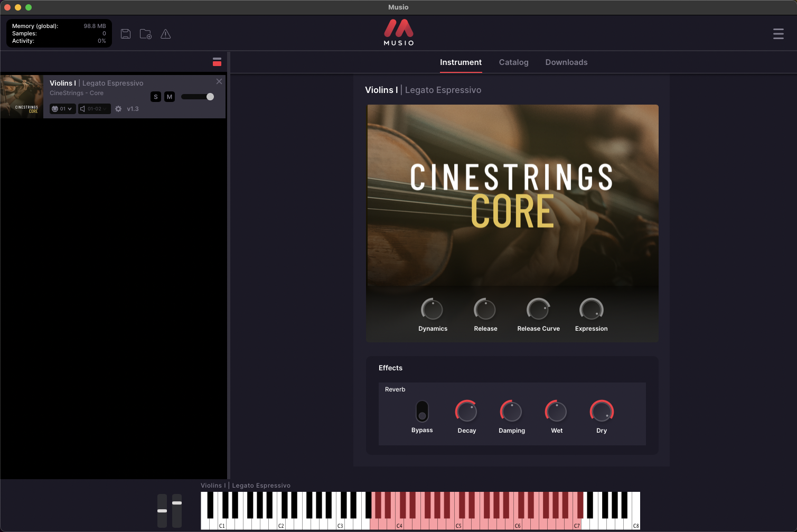
Task: Click the add folder icon in toolbar
Action: click(x=146, y=34)
